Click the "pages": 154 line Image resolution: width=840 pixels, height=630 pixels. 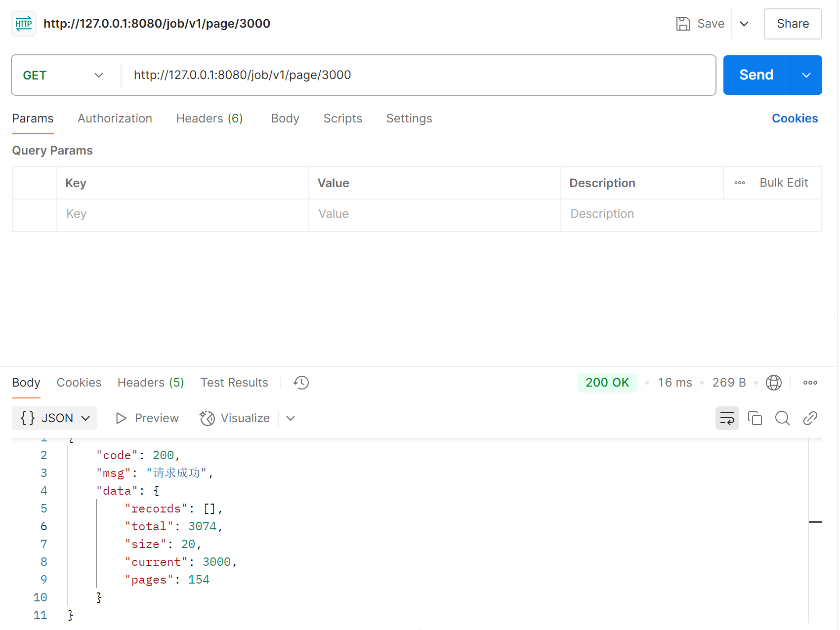[x=167, y=580]
